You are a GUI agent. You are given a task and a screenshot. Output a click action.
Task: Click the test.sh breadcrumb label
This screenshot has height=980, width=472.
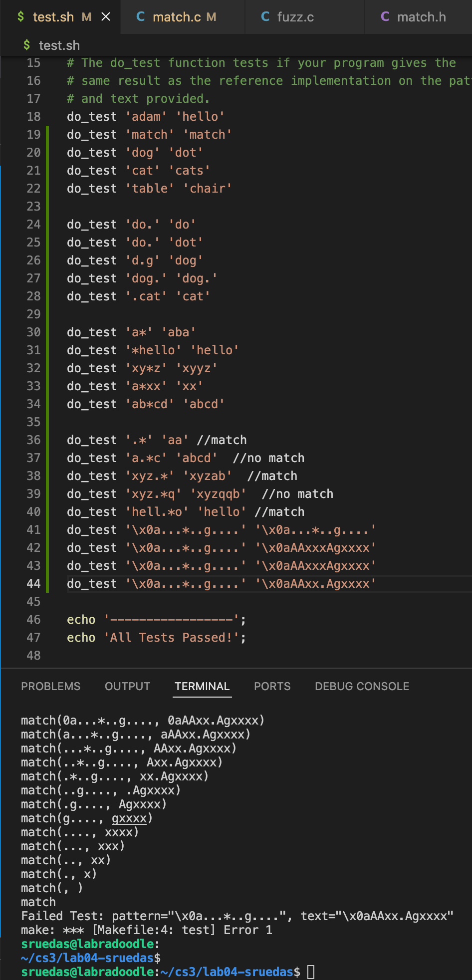tap(59, 45)
